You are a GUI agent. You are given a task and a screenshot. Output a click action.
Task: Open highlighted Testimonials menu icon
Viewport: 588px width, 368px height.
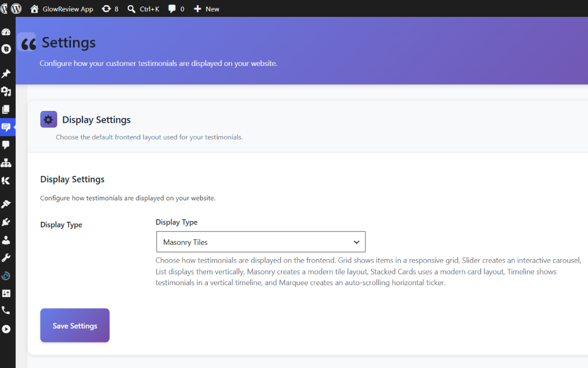point(6,127)
